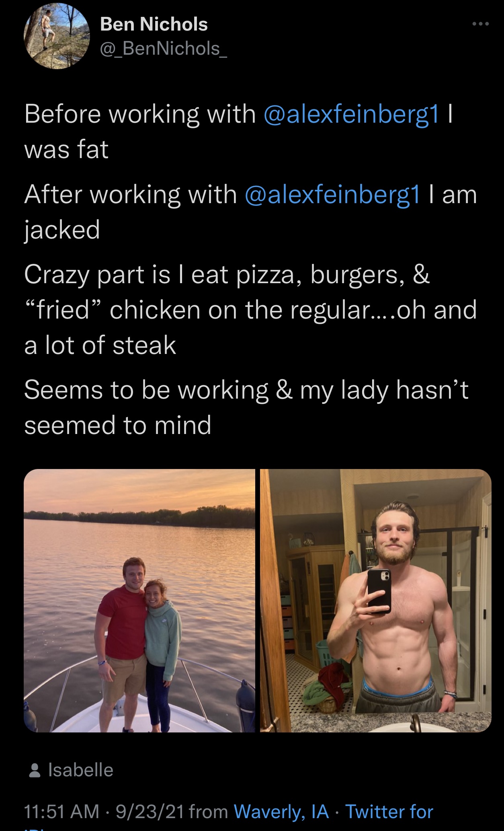
Task: Open the Ben Nichols display name
Action: click(154, 24)
